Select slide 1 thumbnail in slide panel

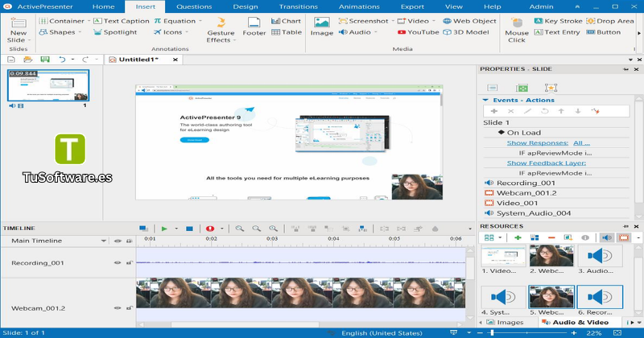(48, 85)
